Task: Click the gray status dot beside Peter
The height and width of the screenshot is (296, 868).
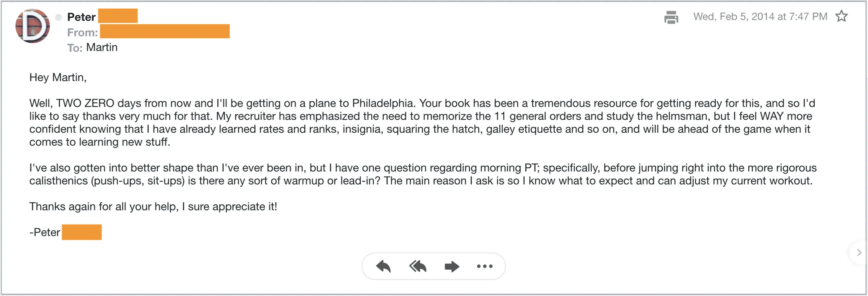Action: [58, 17]
